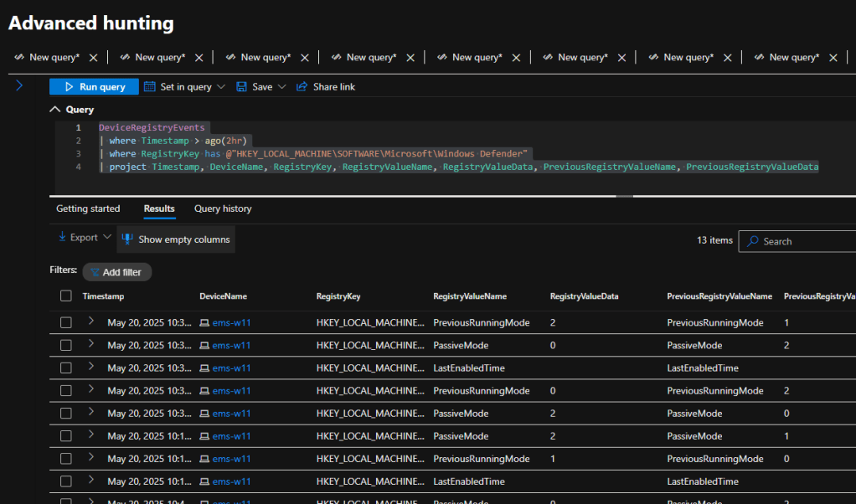
Task: Click the Show empty columns icon
Action: (x=127, y=239)
